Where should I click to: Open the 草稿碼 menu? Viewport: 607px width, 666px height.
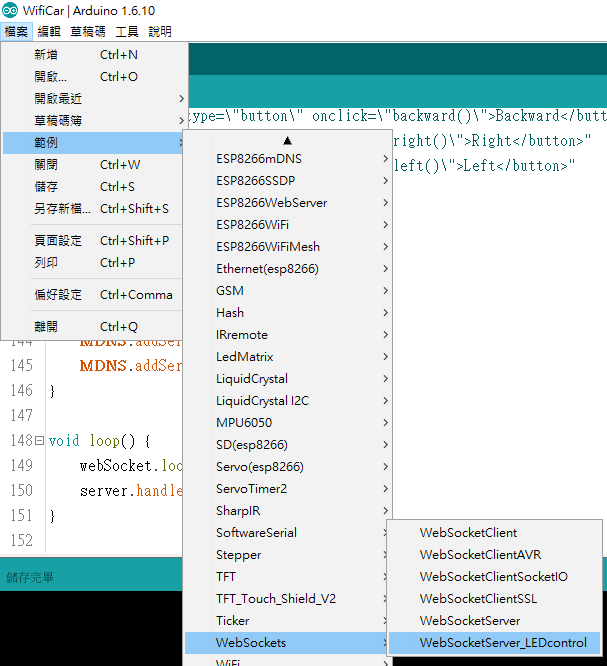pos(88,32)
